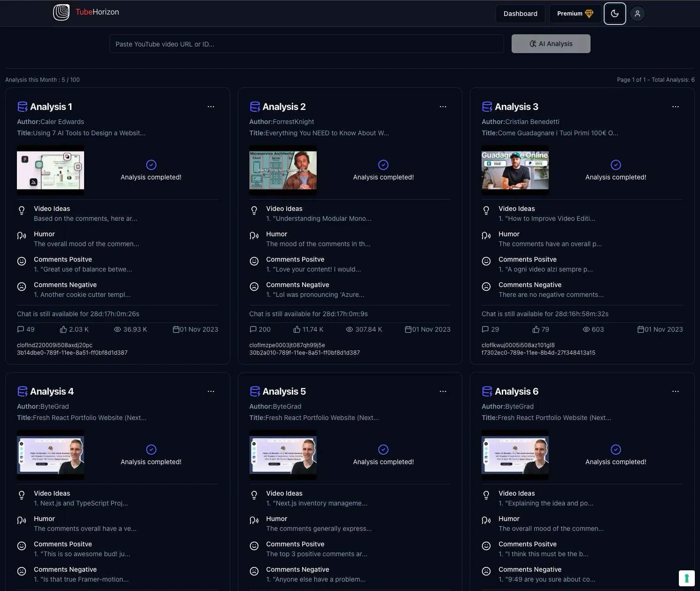700x591 pixels.
Task: Go to the Premium plan menu
Action: (575, 14)
